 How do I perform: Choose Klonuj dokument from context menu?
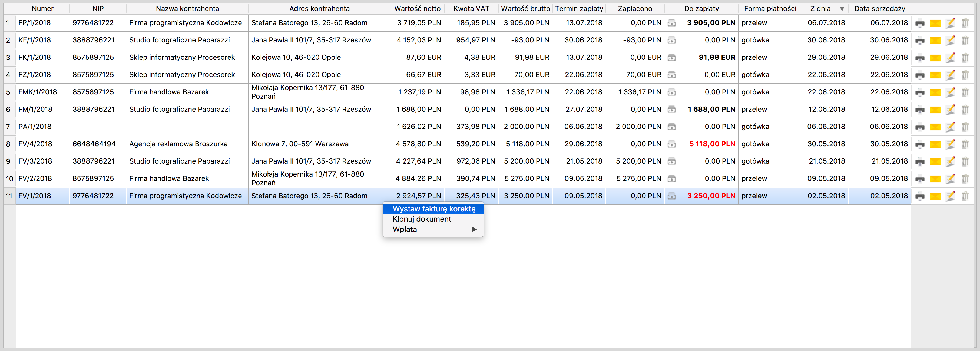pos(433,219)
